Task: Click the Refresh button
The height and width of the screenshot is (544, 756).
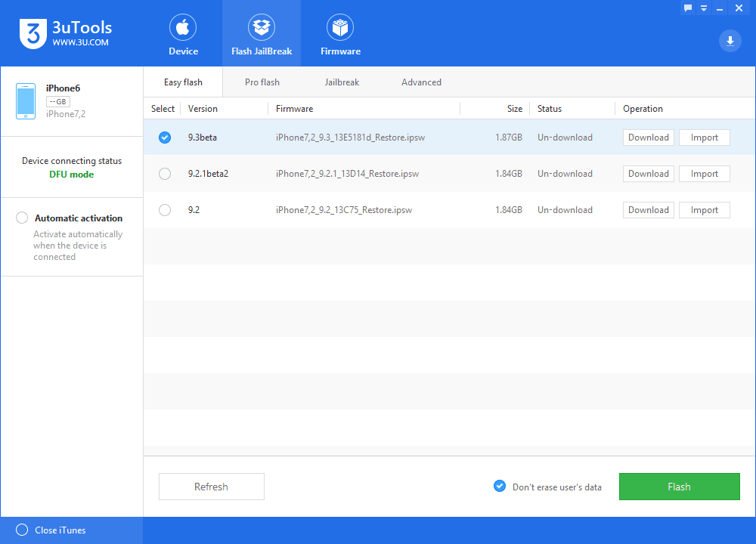Action: tap(212, 487)
